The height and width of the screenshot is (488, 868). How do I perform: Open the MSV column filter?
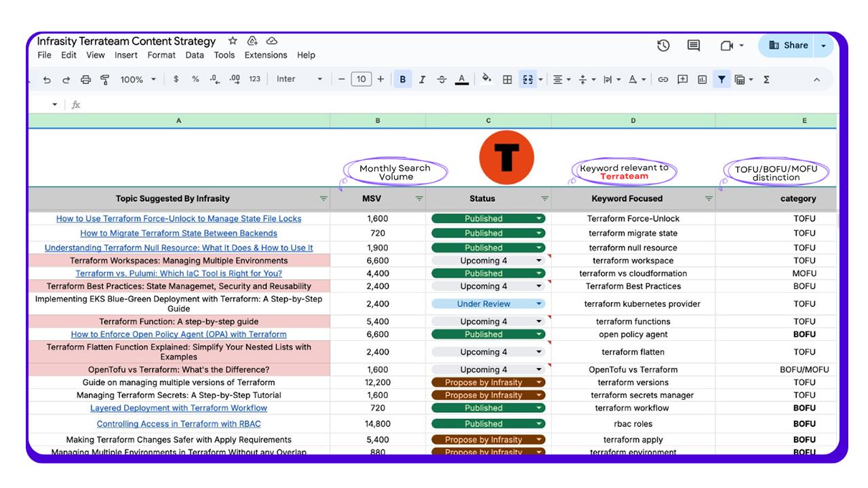click(x=419, y=199)
